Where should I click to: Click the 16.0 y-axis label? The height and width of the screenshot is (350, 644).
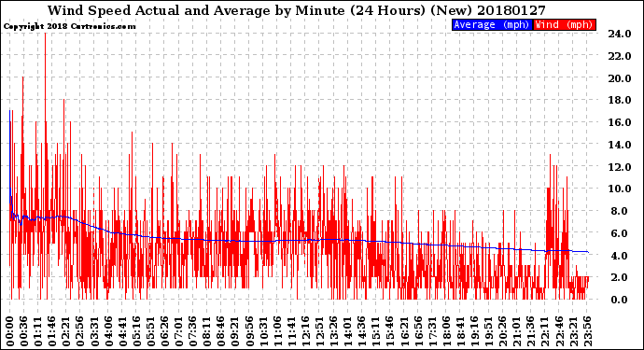tap(620, 122)
